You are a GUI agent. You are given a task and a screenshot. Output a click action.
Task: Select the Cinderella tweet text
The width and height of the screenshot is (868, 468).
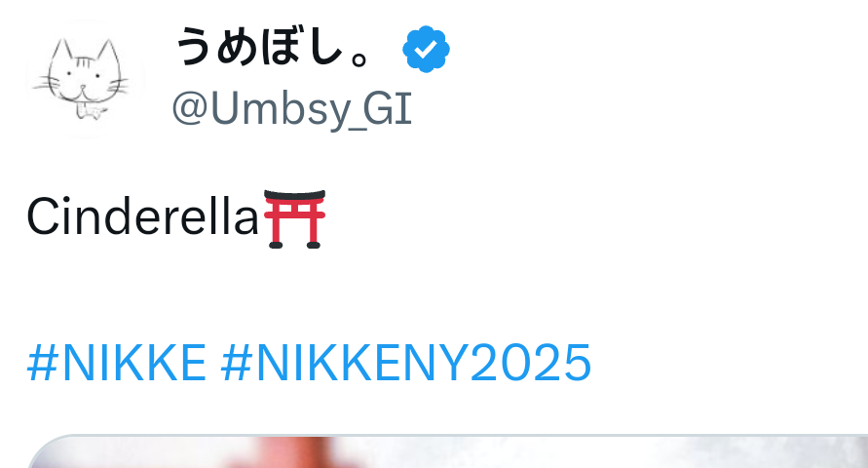coord(143,217)
